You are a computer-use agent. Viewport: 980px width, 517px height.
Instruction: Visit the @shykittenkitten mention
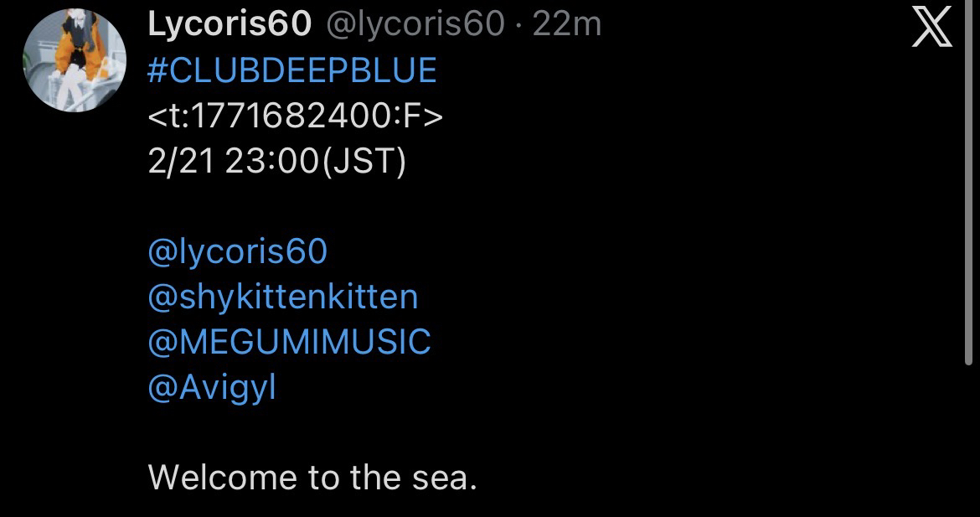pyautogui.click(x=282, y=297)
